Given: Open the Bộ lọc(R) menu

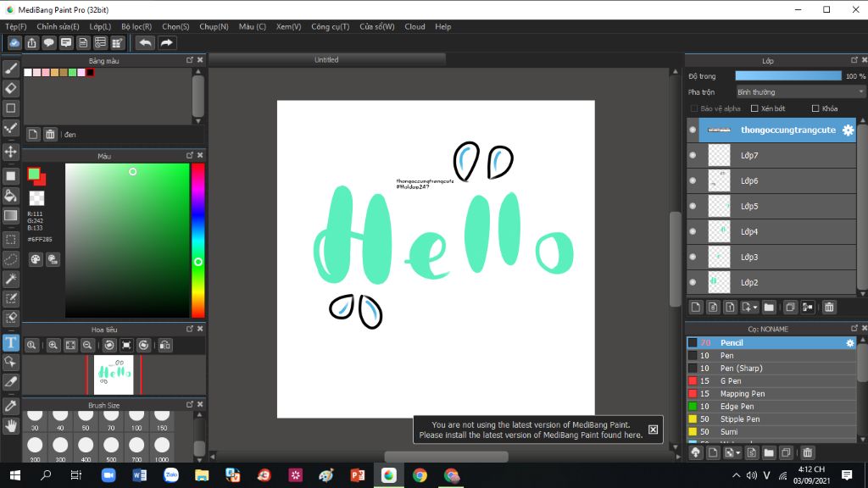Looking at the screenshot, I should point(136,26).
